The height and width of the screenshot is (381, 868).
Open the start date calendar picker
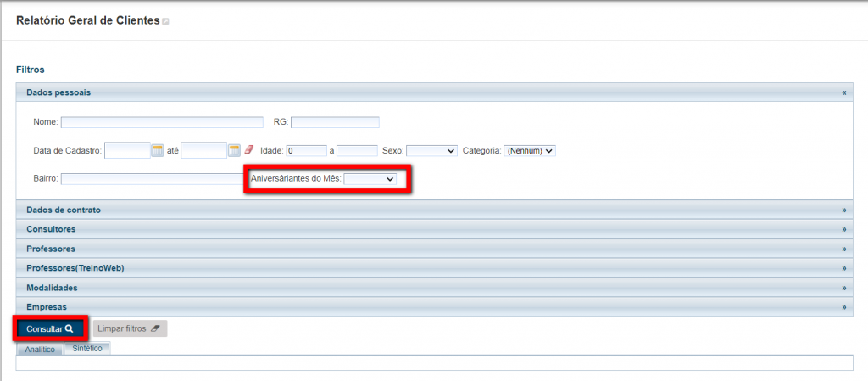click(x=158, y=151)
